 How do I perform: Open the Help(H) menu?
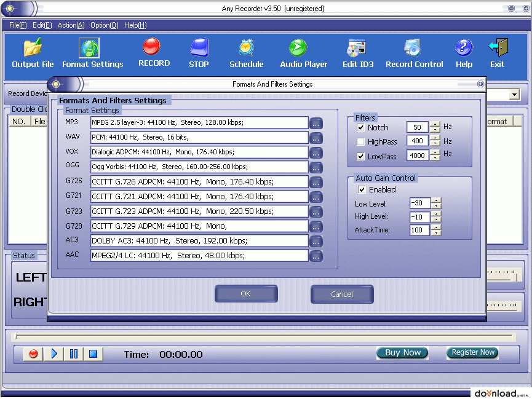click(x=135, y=25)
